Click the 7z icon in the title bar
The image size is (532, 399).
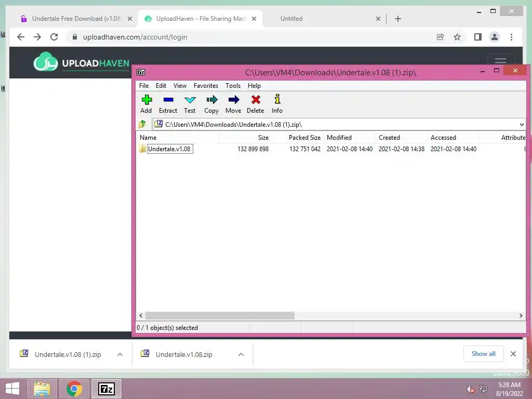pos(141,72)
